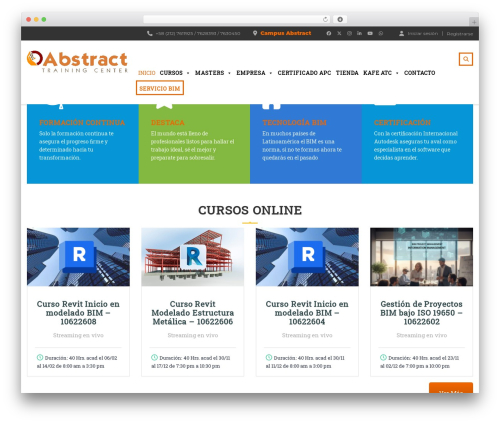Click the CERTIFICACIÓN heading
Screen dimensions: 500x423
(402, 122)
